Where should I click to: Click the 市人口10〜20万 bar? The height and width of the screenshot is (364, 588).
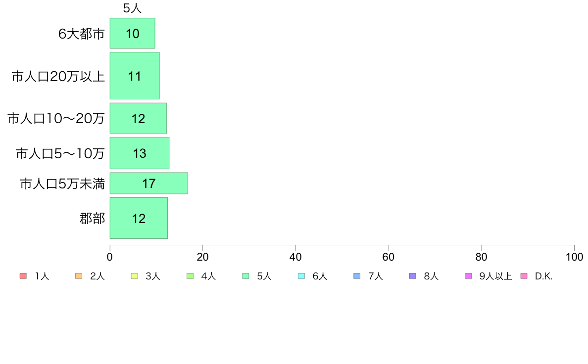(x=138, y=118)
